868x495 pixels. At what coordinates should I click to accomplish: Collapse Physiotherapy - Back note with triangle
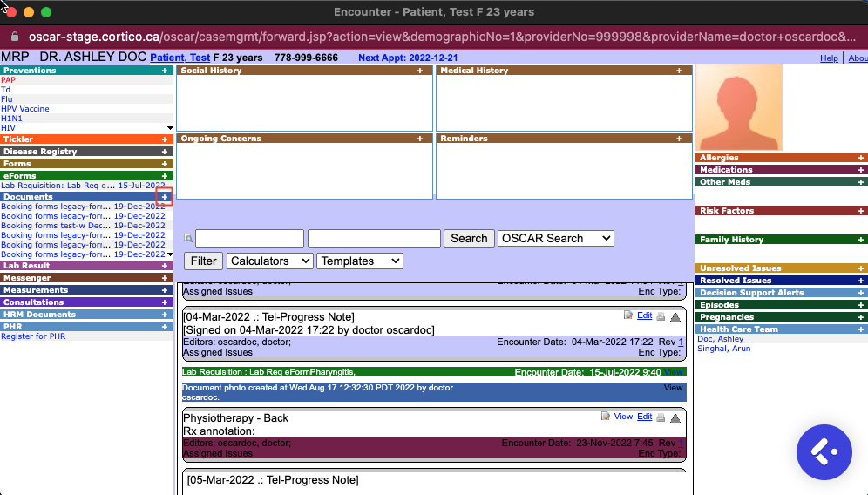coord(675,417)
